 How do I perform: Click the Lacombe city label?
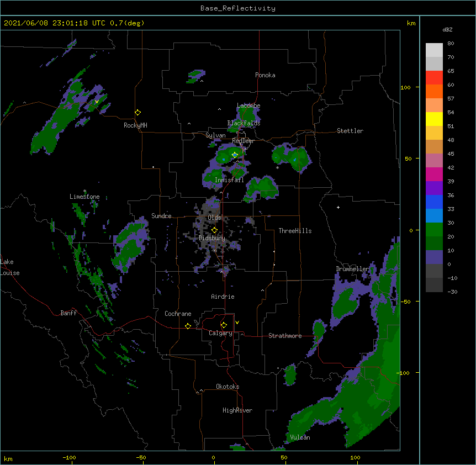click(248, 105)
